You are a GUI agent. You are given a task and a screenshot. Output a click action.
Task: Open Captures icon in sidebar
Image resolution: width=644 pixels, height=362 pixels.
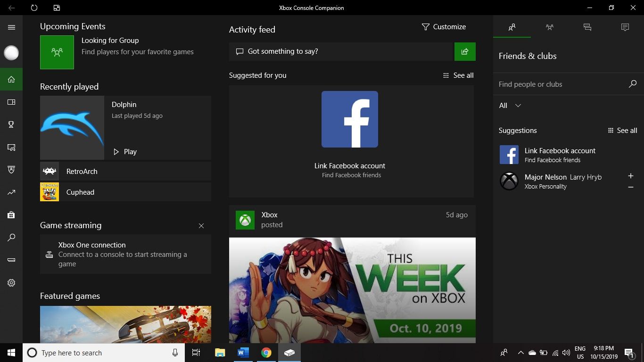click(x=11, y=147)
